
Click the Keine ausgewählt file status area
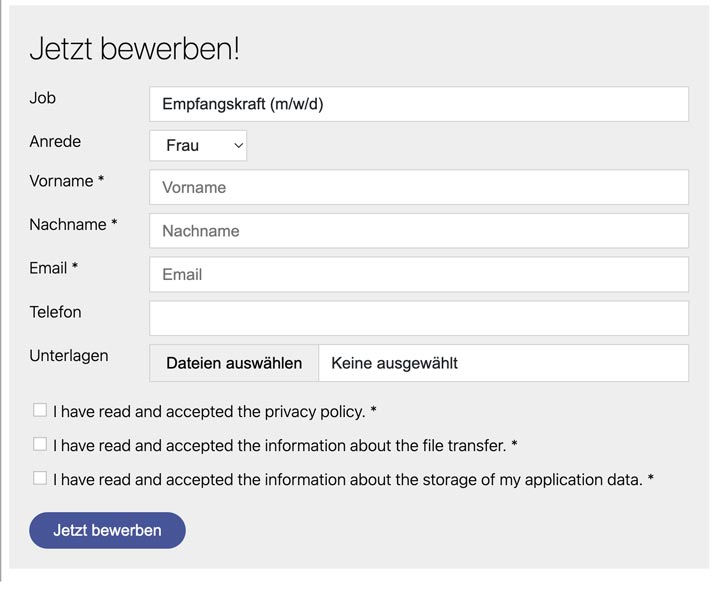pos(503,363)
